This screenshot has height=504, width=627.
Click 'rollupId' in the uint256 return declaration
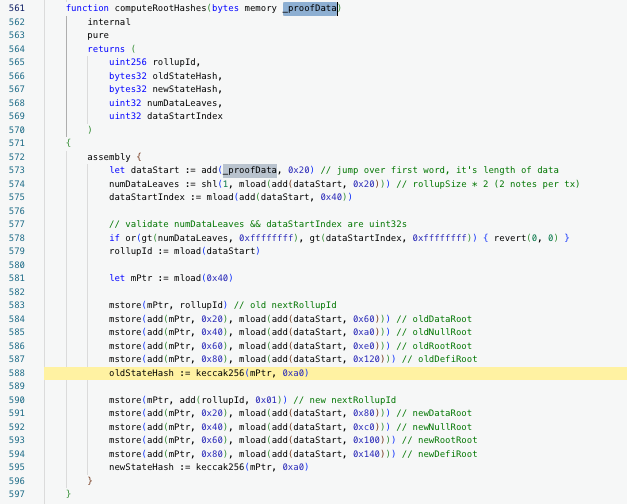(174, 62)
